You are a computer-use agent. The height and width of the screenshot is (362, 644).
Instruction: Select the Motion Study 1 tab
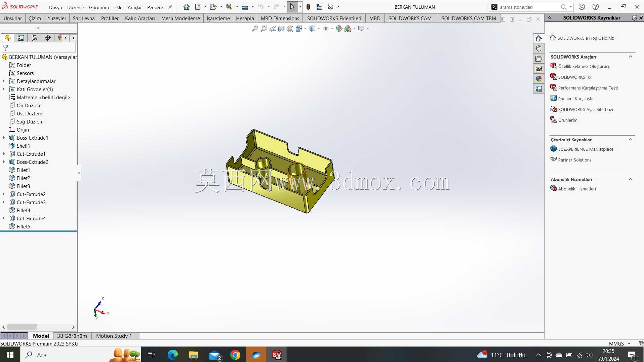(x=114, y=336)
